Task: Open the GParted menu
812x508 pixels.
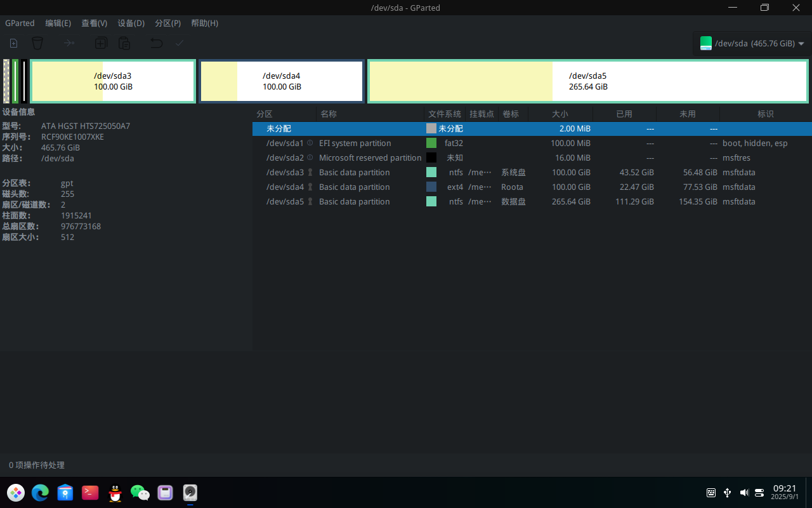Action: 20,23
